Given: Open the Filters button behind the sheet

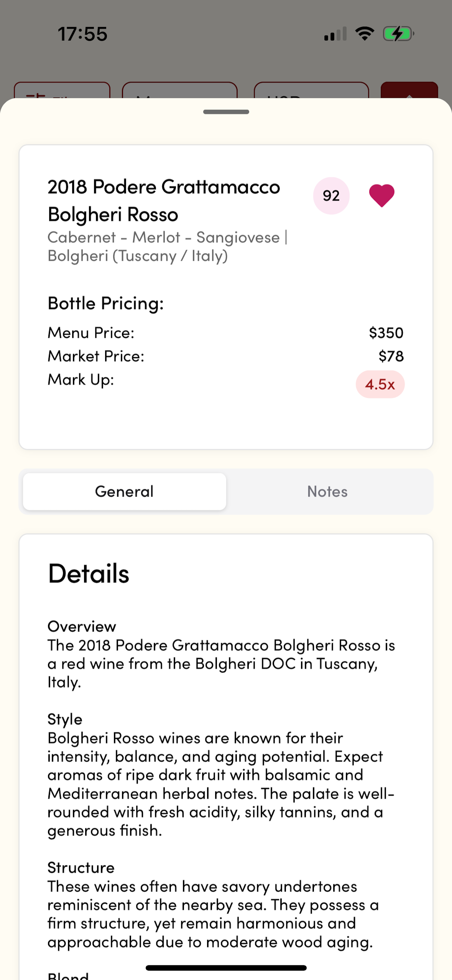Looking at the screenshot, I should (x=62, y=90).
